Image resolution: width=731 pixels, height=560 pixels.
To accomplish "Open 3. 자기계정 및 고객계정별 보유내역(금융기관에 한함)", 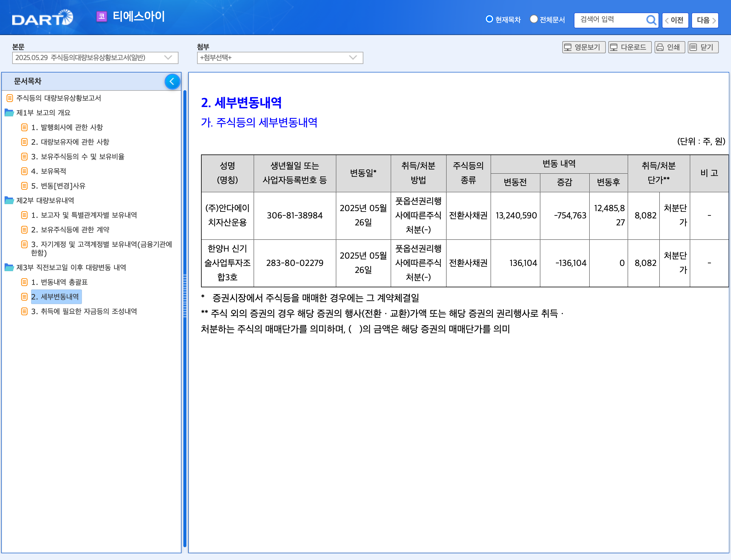I will tap(102, 248).
